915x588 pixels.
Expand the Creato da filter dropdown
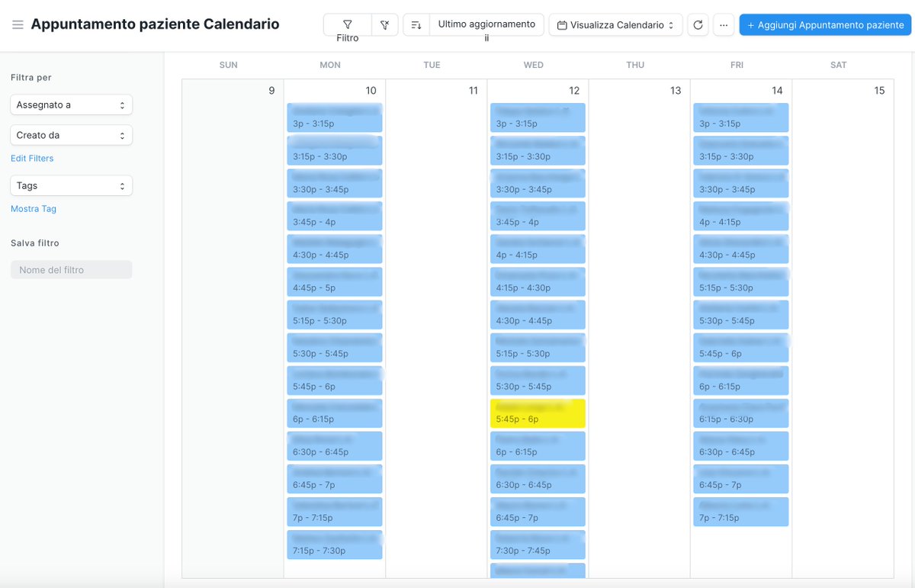72,135
